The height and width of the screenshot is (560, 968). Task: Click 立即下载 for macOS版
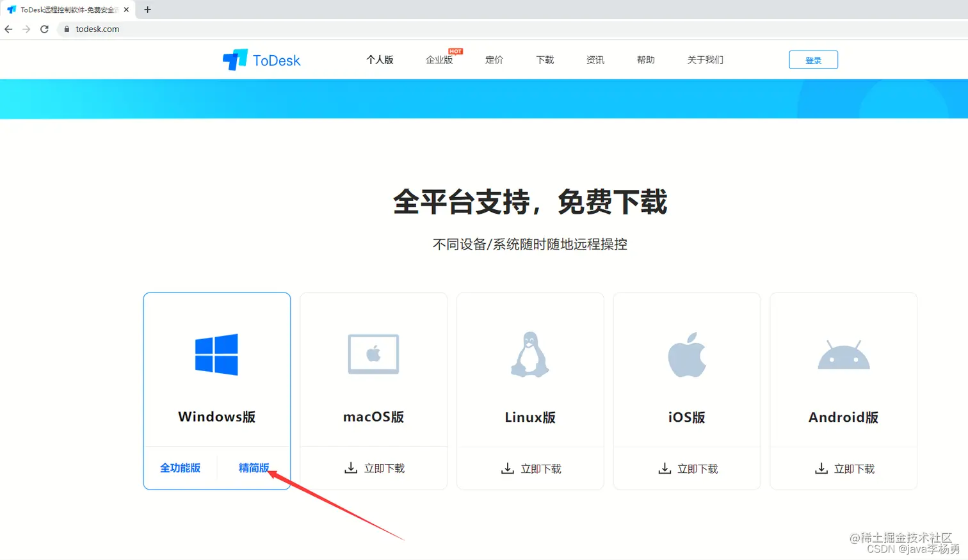point(384,468)
